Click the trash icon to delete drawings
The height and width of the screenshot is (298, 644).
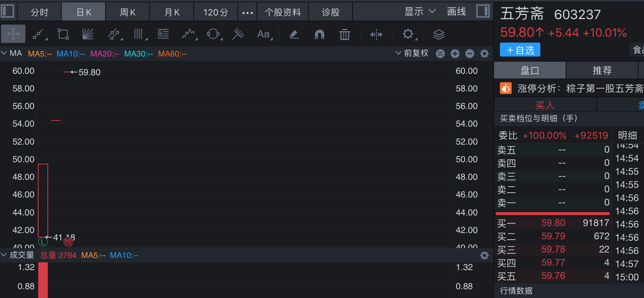pyautogui.click(x=345, y=34)
